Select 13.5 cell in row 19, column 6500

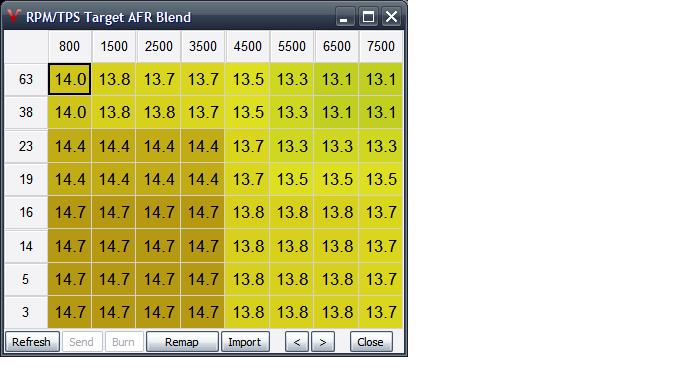[x=337, y=179]
